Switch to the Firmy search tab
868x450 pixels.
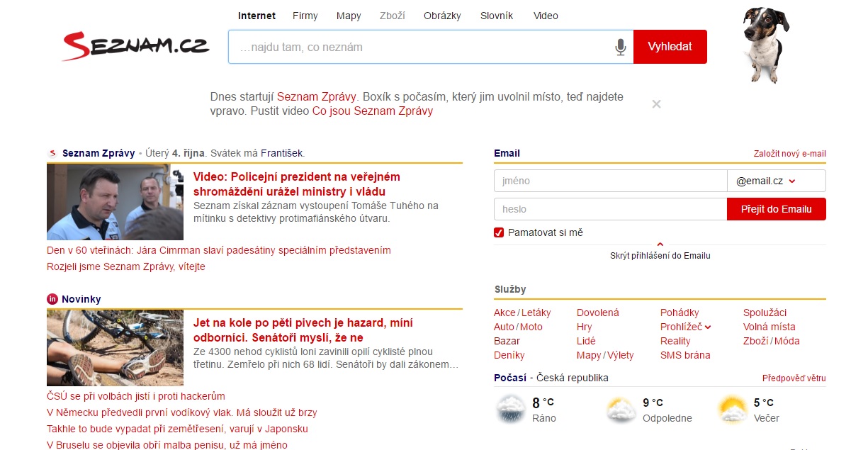(305, 16)
